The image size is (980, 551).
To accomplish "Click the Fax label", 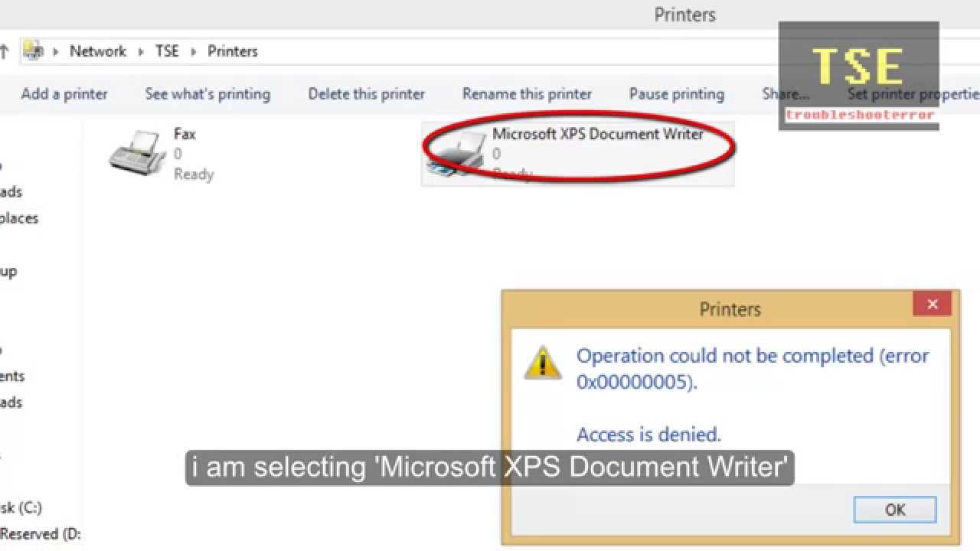I will tap(185, 134).
